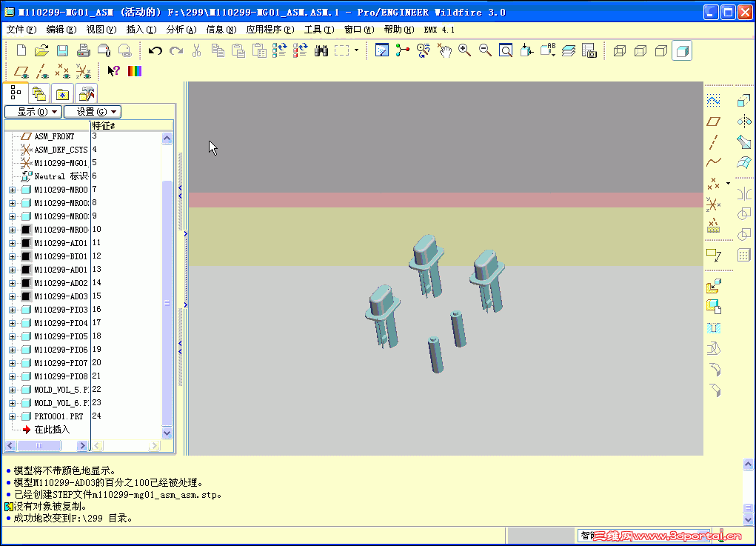Refit model to screen icon
This screenshot has height=546, width=756.
(506, 50)
